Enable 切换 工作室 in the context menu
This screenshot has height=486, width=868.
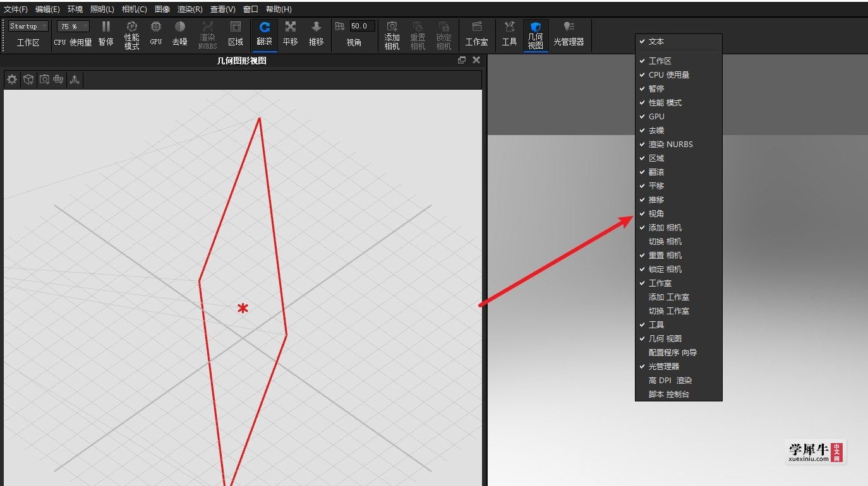coord(678,311)
